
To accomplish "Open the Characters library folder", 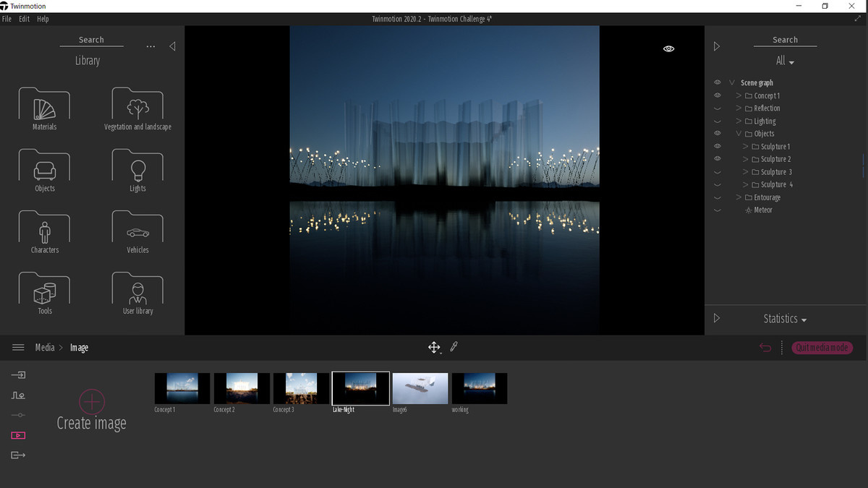I will point(44,232).
